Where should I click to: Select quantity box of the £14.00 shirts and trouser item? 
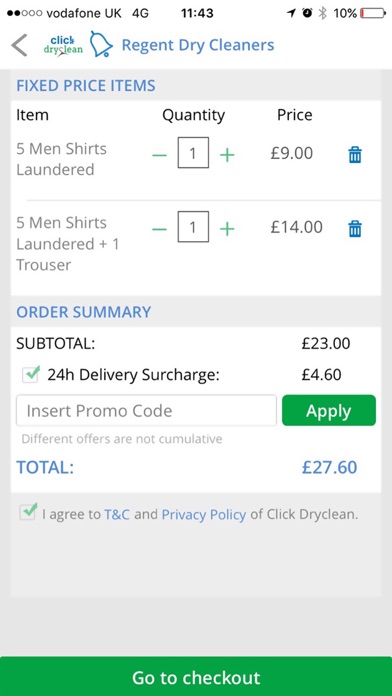pyautogui.click(x=193, y=227)
